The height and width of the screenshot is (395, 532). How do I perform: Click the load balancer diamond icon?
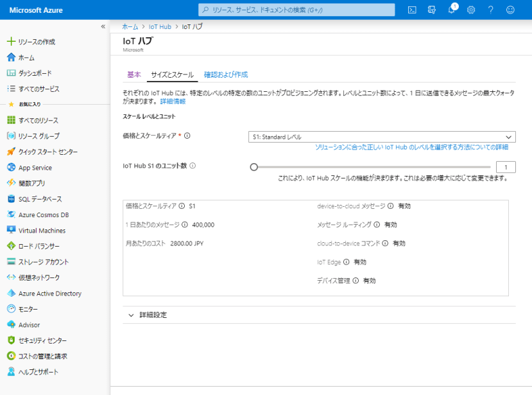click(x=11, y=246)
